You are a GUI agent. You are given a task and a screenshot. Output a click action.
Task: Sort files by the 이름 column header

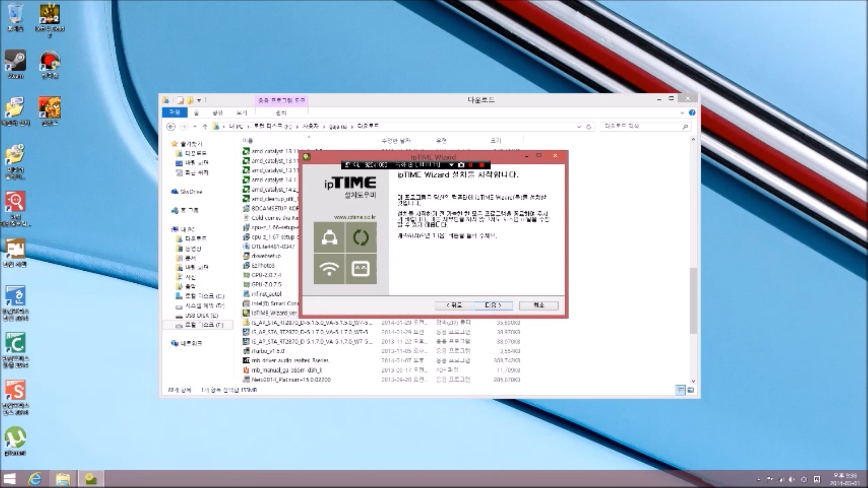click(247, 141)
